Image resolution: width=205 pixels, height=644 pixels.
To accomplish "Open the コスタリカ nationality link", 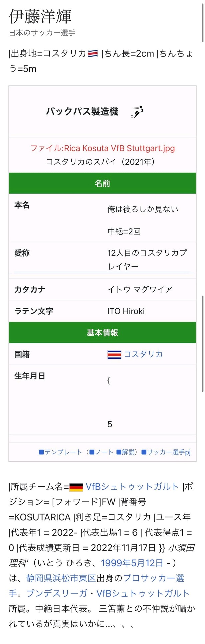I will [x=143, y=354].
